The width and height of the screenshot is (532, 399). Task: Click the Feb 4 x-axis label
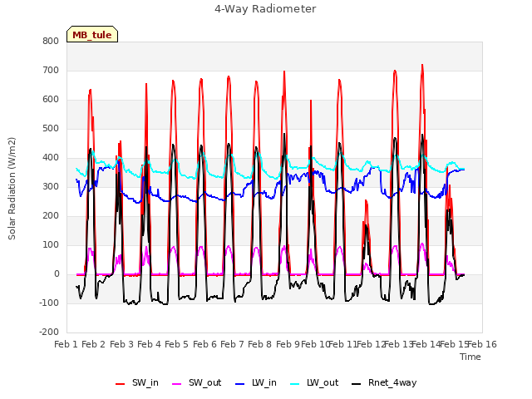[149, 344]
